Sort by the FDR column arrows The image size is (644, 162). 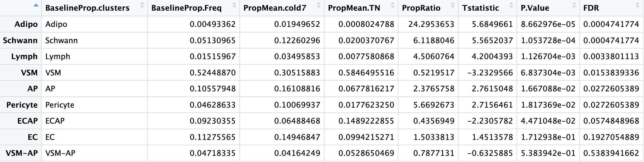point(638,5)
